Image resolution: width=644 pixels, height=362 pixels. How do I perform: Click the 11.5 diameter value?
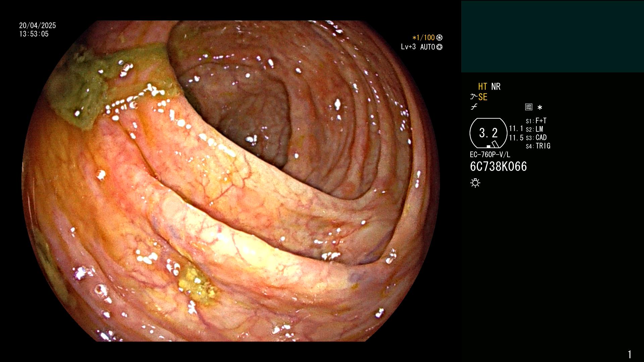click(516, 138)
